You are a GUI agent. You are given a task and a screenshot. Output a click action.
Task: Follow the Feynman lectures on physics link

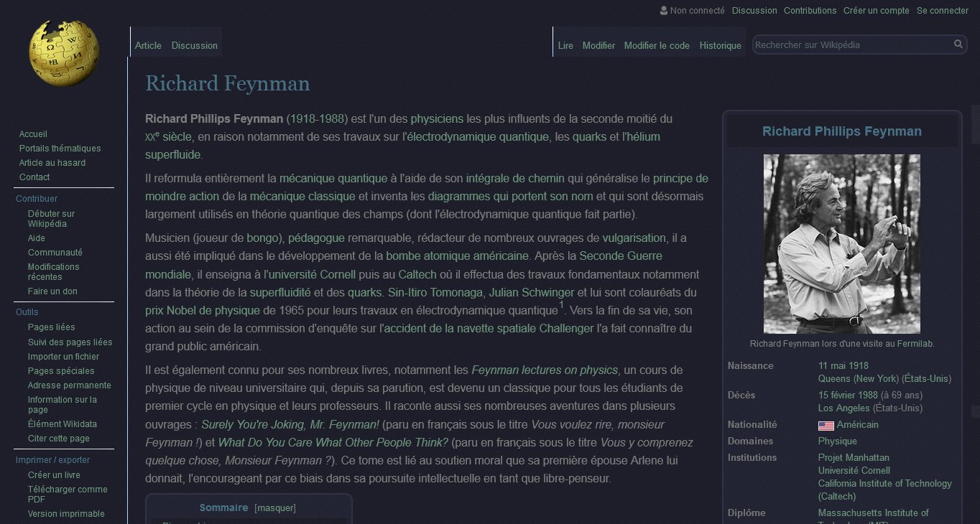(x=545, y=370)
